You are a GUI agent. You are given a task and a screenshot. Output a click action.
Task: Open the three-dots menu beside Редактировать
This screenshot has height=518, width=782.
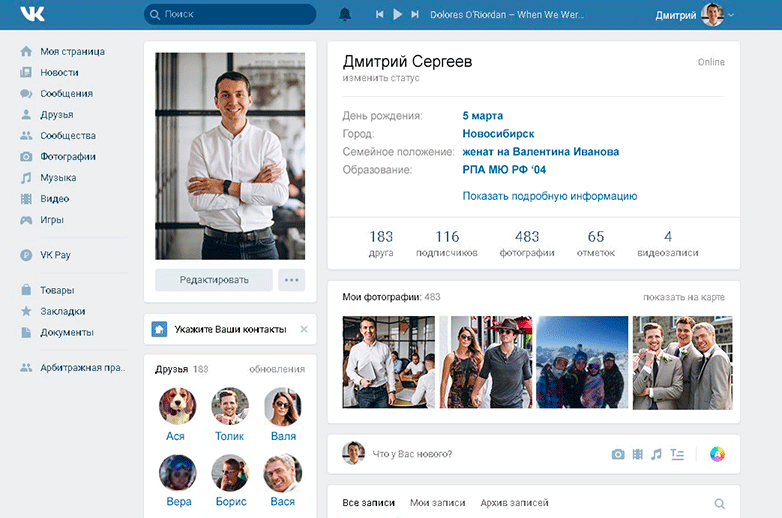291,280
